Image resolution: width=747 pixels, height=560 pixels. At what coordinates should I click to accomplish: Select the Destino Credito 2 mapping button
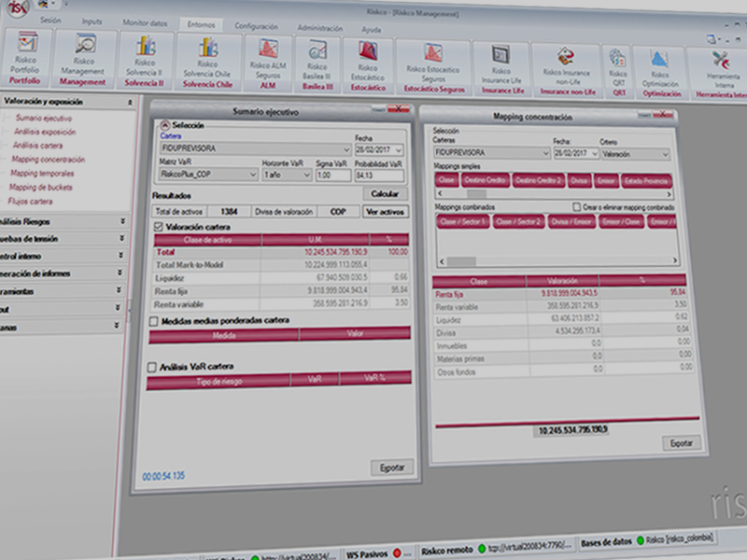coord(539,180)
